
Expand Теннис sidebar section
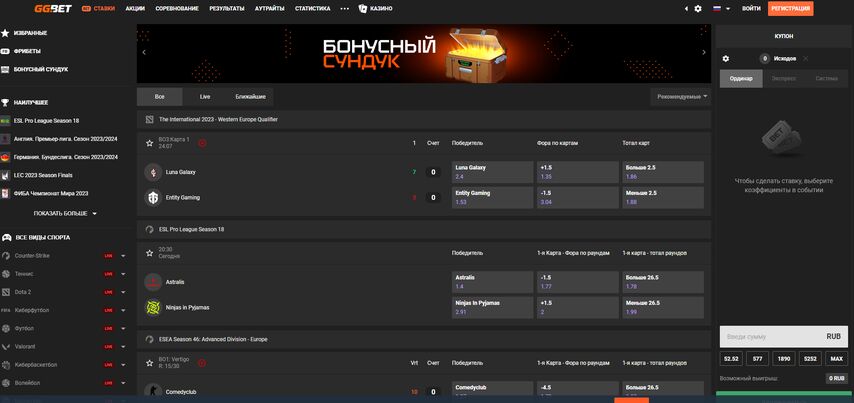(123, 274)
